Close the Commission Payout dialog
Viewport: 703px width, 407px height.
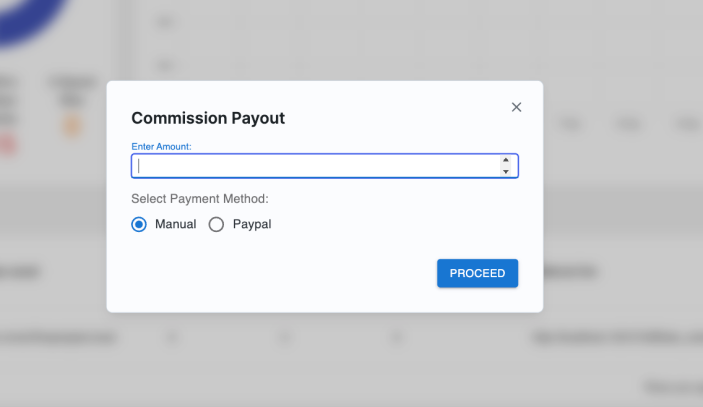coord(516,107)
